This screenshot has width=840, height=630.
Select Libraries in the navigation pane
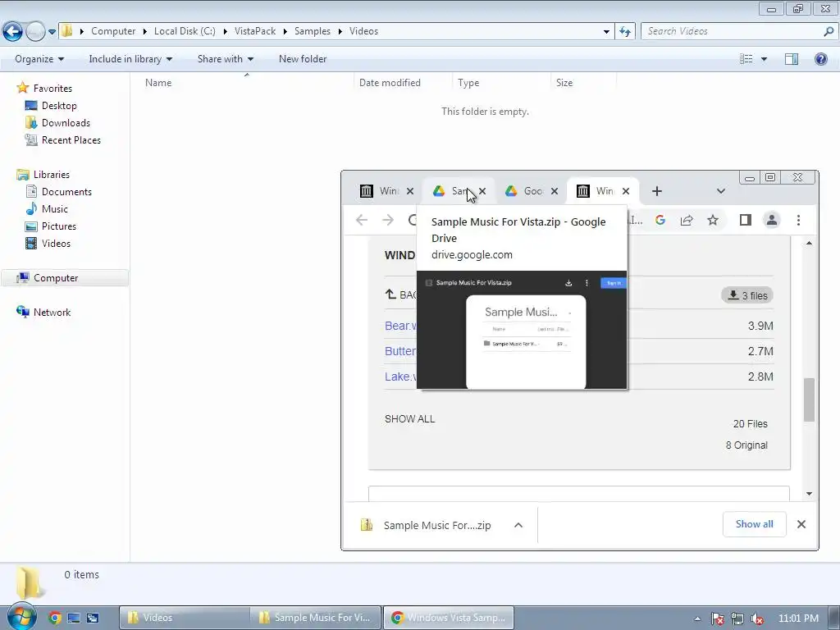pyautogui.click(x=52, y=175)
